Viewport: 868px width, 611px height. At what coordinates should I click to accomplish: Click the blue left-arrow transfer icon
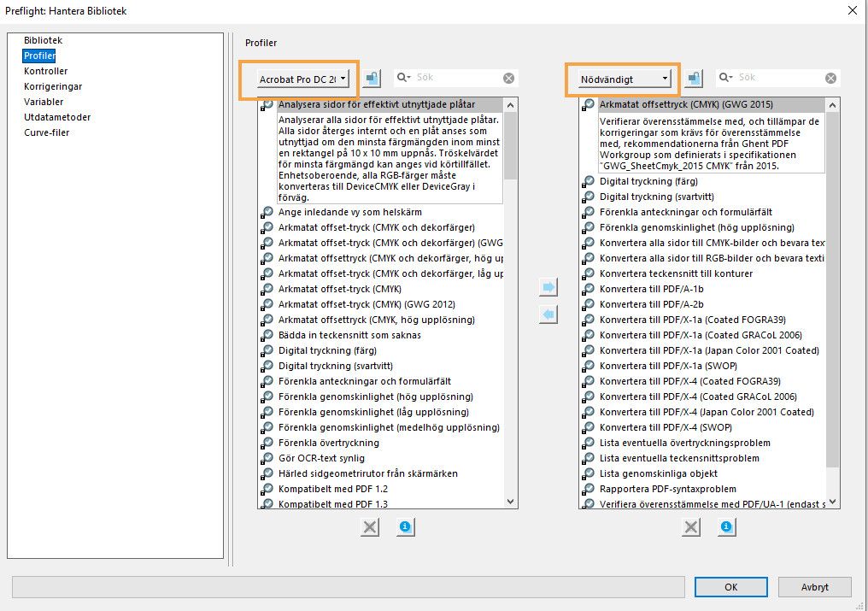(x=548, y=314)
